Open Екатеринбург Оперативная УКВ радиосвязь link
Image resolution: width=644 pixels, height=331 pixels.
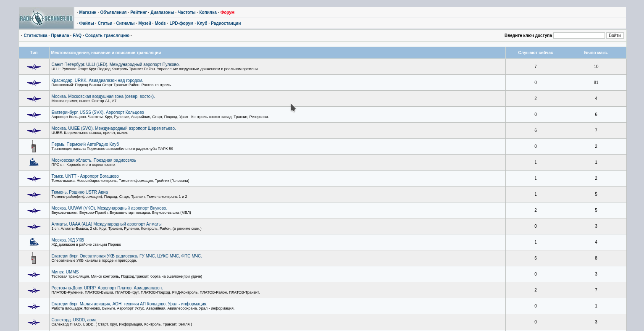[x=126, y=256]
